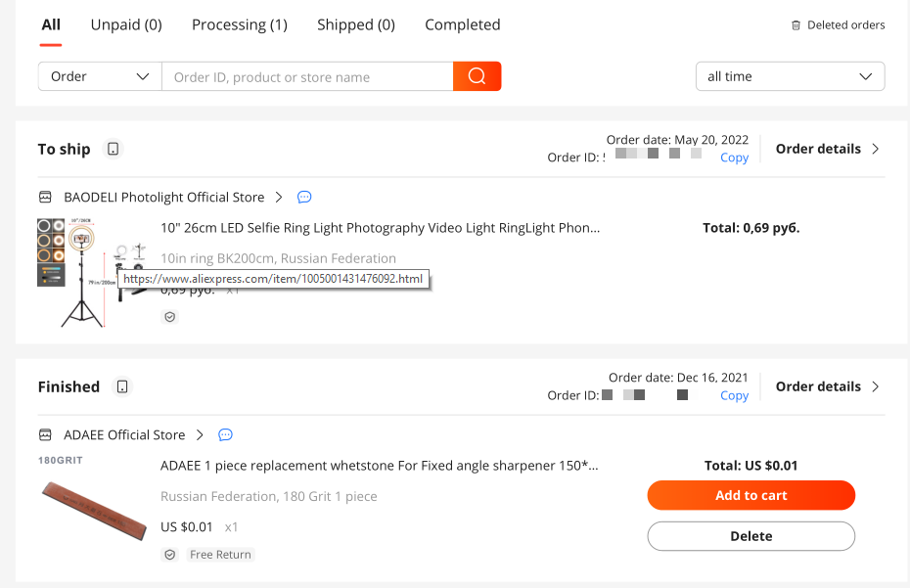Click the shield icon next to Free Return
The height and width of the screenshot is (588, 910).
(x=170, y=555)
